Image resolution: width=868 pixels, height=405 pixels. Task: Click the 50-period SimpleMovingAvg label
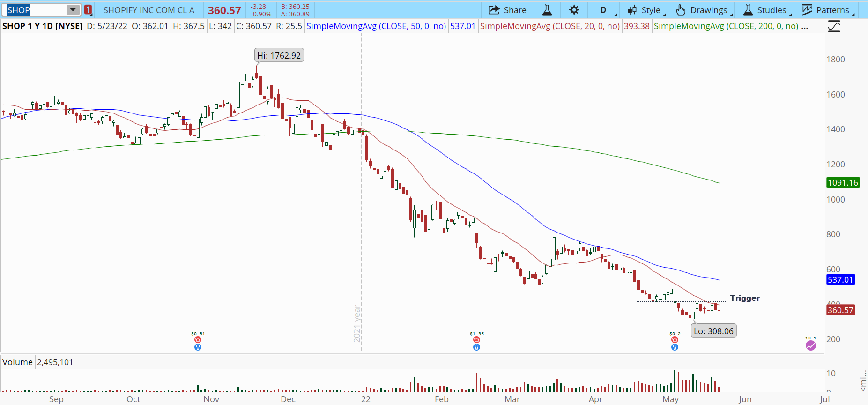[x=376, y=26]
